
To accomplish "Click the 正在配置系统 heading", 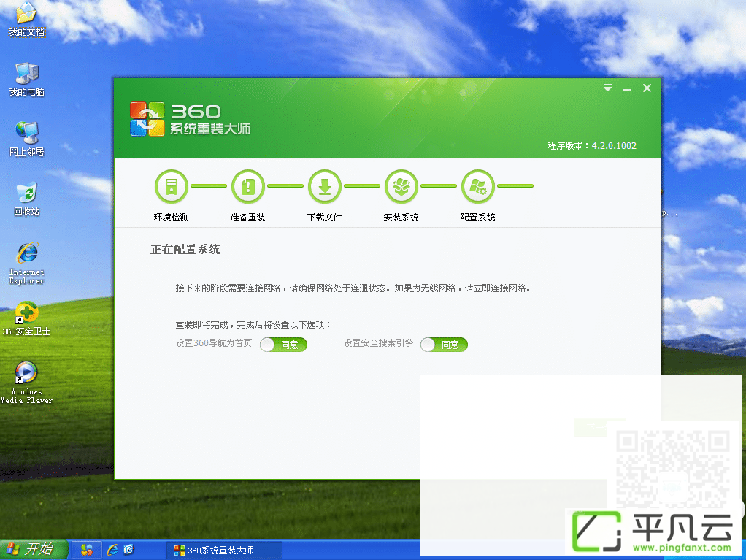I will point(185,249).
